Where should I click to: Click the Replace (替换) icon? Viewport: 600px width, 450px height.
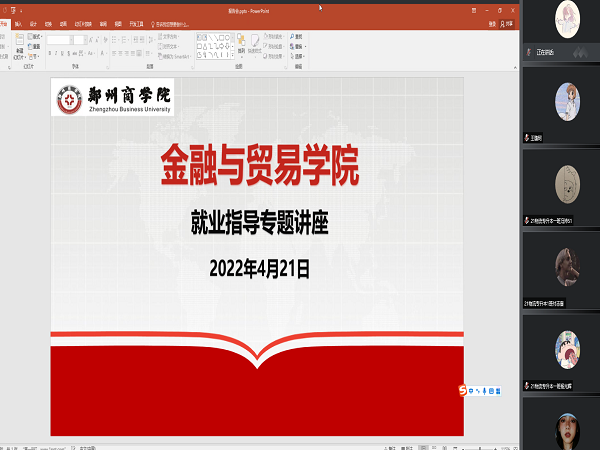click(292, 46)
